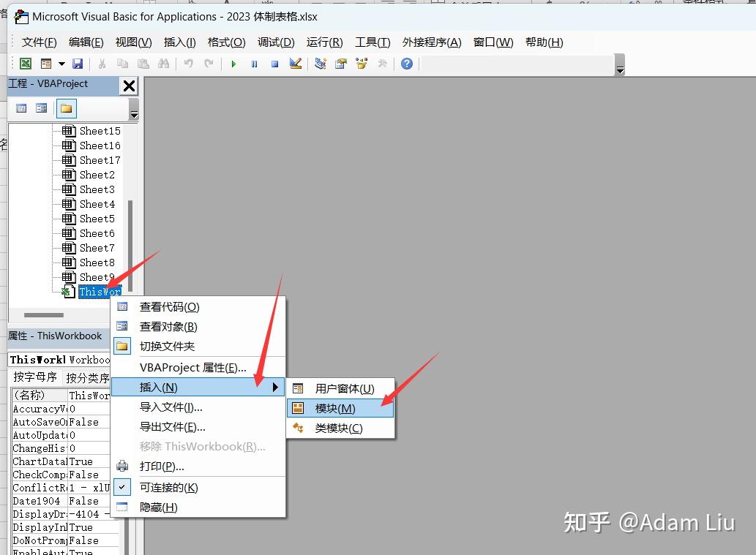This screenshot has height=555, width=756.
Task: Click the project tree vertical scrollbar
Action: pyautogui.click(x=130, y=246)
